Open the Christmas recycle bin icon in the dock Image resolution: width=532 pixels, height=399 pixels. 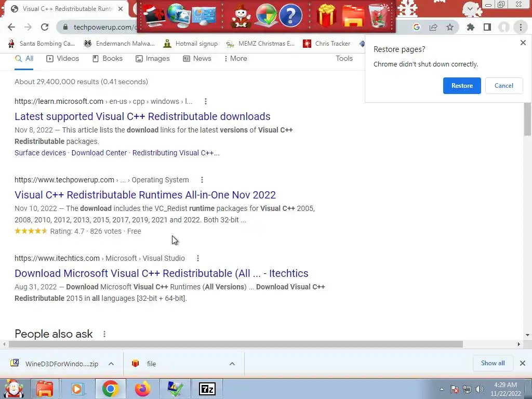coord(378,16)
